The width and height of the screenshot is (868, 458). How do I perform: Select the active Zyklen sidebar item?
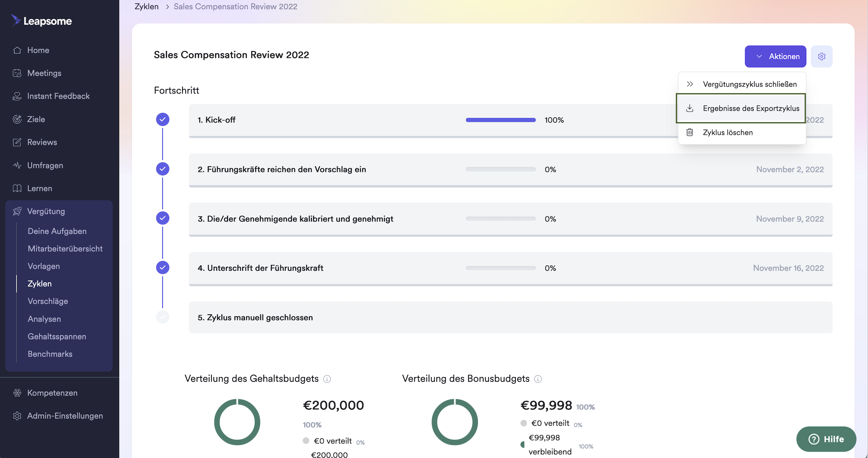click(x=39, y=284)
